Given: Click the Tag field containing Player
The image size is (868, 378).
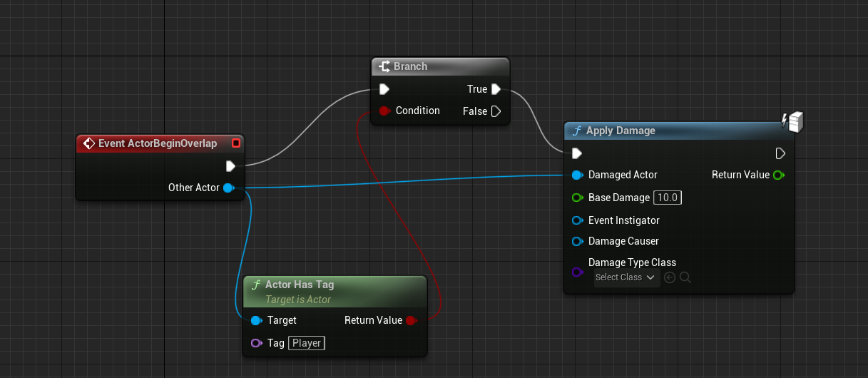Looking at the screenshot, I should pos(307,343).
